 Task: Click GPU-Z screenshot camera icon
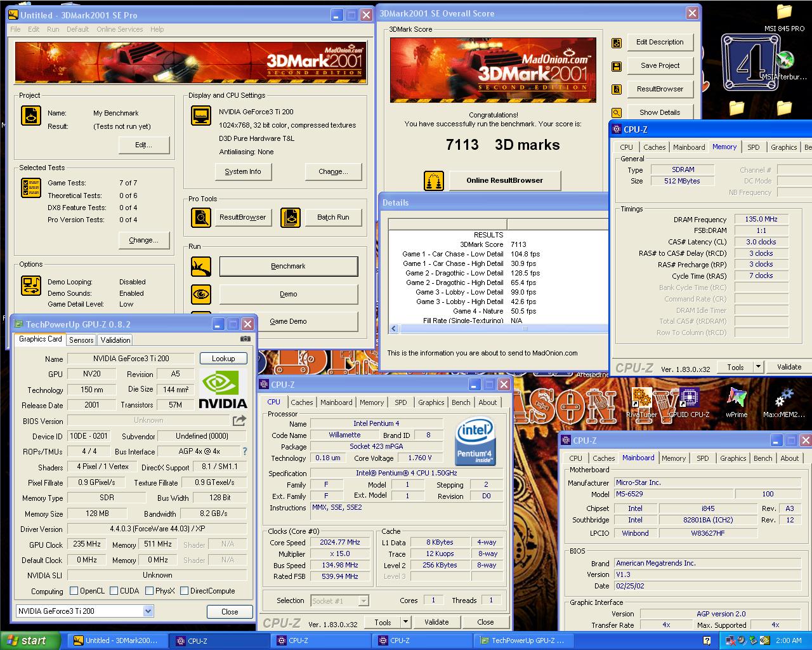pos(246,339)
